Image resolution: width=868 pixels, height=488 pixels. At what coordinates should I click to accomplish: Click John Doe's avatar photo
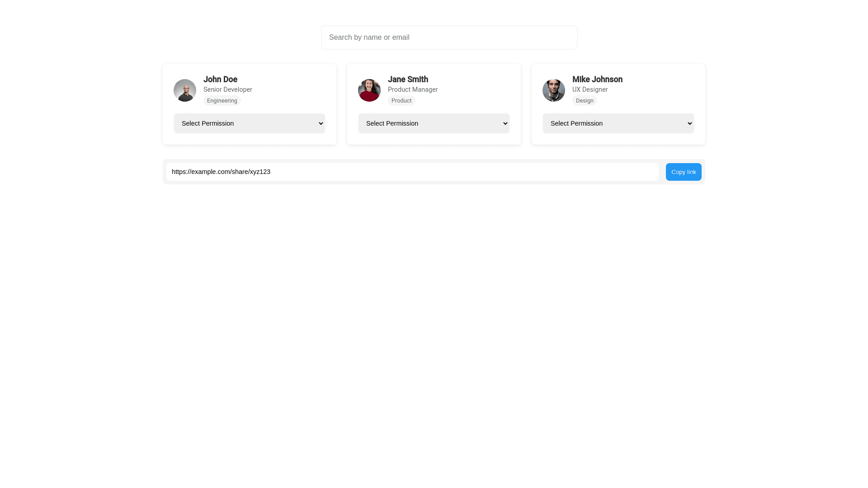pyautogui.click(x=184, y=90)
